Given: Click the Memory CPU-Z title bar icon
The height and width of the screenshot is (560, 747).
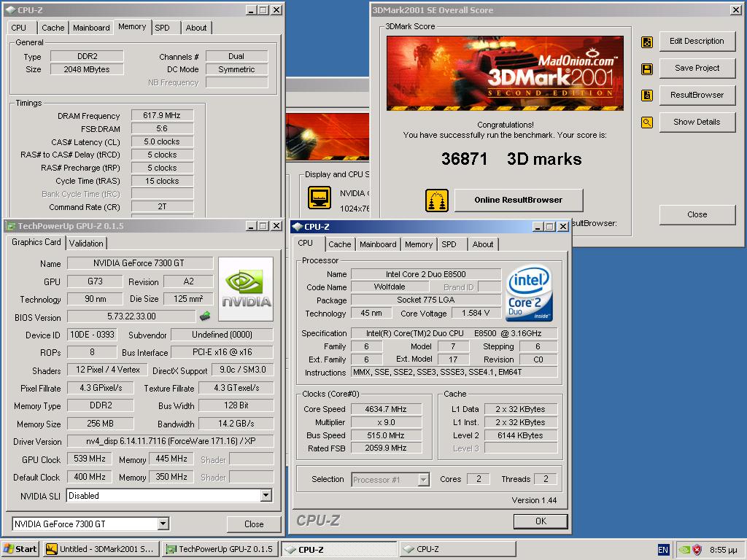Looking at the screenshot, I should pos(10,9).
